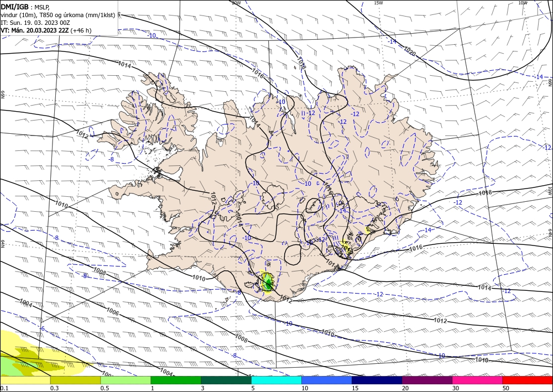553x392 pixels.
Task: Click the dark green 3–5 legend swatch
Action: tap(226, 380)
